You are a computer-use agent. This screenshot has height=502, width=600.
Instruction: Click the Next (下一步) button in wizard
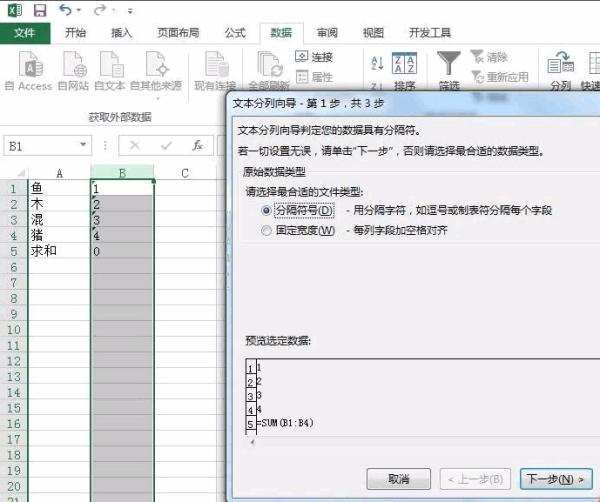[x=555, y=478]
